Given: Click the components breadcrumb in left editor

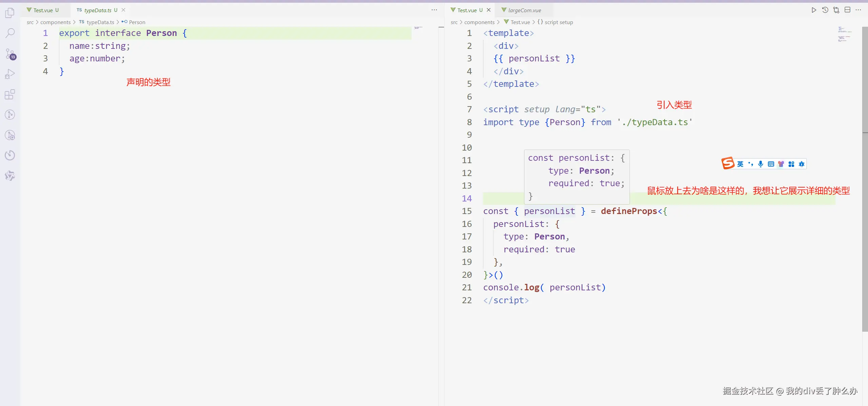Looking at the screenshot, I should pyautogui.click(x=55, y=22).
